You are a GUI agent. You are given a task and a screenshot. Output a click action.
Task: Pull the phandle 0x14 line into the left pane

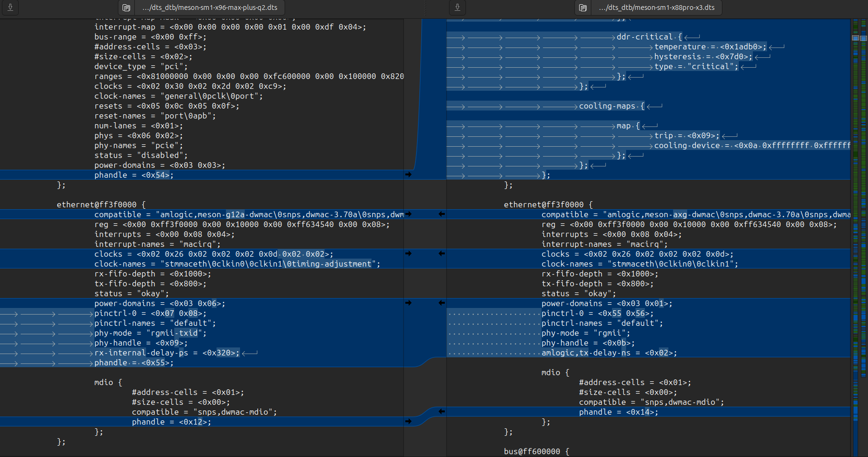(441, 411)
